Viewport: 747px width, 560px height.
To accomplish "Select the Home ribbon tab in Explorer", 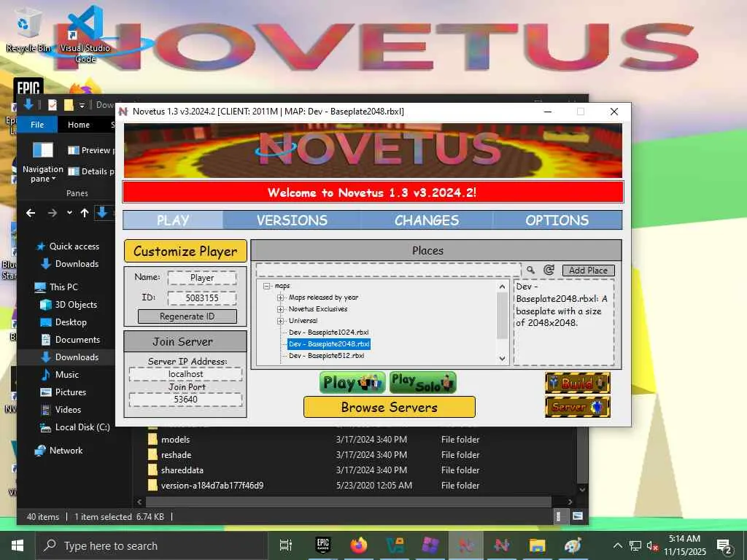I will tap(79, 125).
